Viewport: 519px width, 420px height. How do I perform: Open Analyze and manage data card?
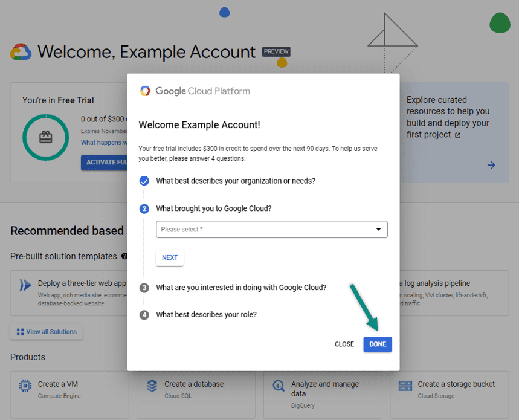[x=323, y=395]
